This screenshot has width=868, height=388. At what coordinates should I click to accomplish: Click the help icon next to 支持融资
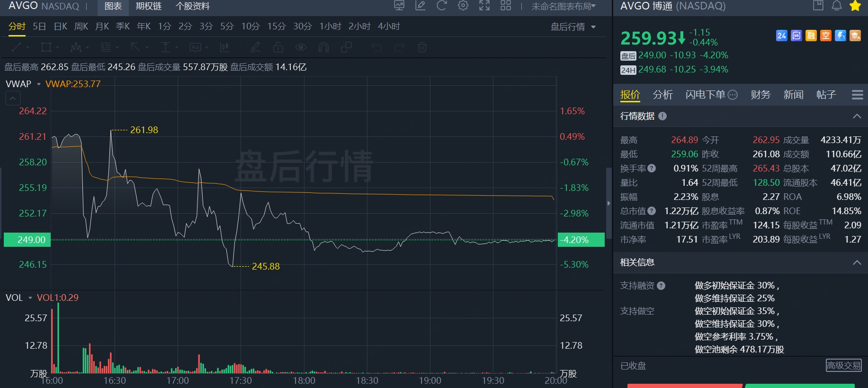click(x=661, y=286)
